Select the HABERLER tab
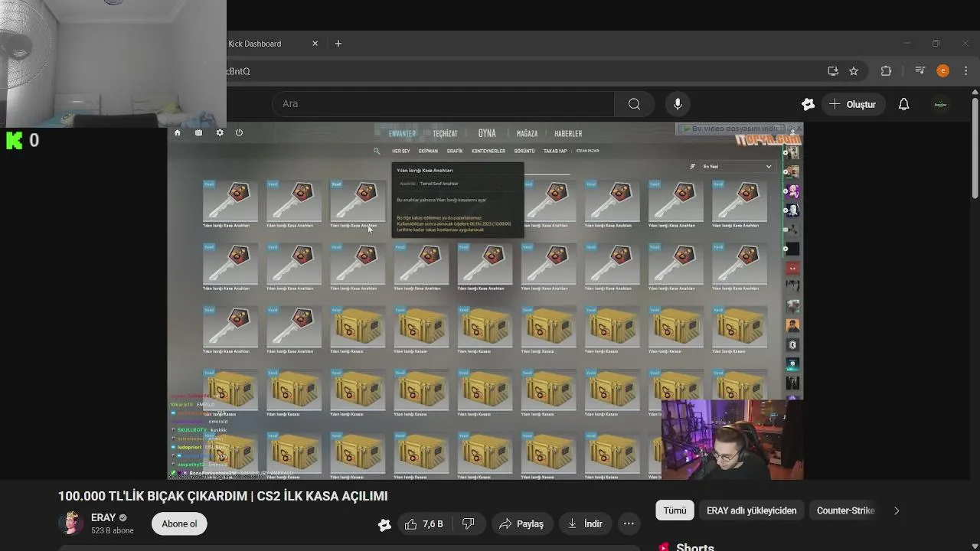 click(568, 133)
